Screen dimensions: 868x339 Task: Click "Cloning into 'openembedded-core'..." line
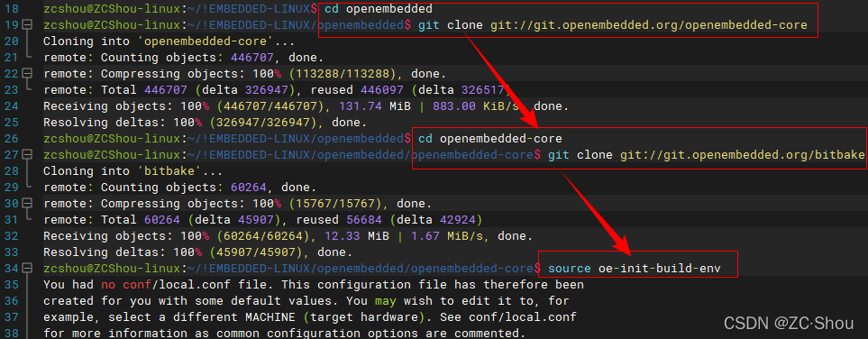[169, 41]
